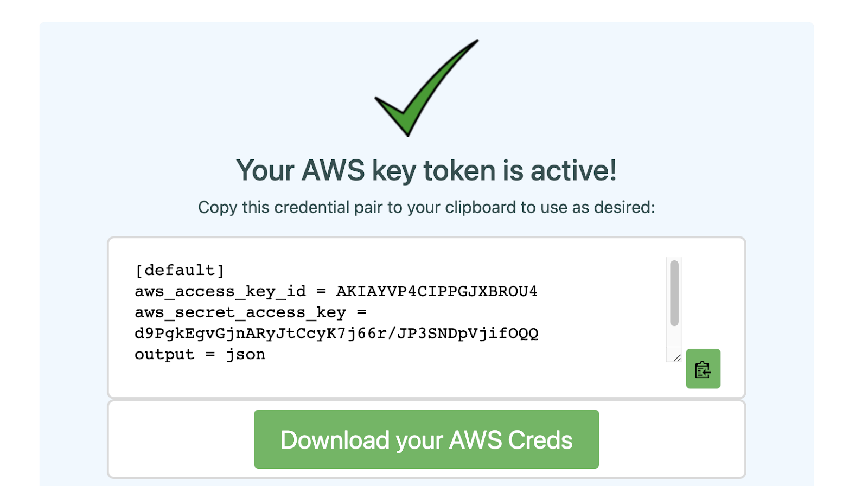The width and height of the screenshot is (868, 486).
Task: Copy credentials with the green clipboard icon
Action: (703, 369)
